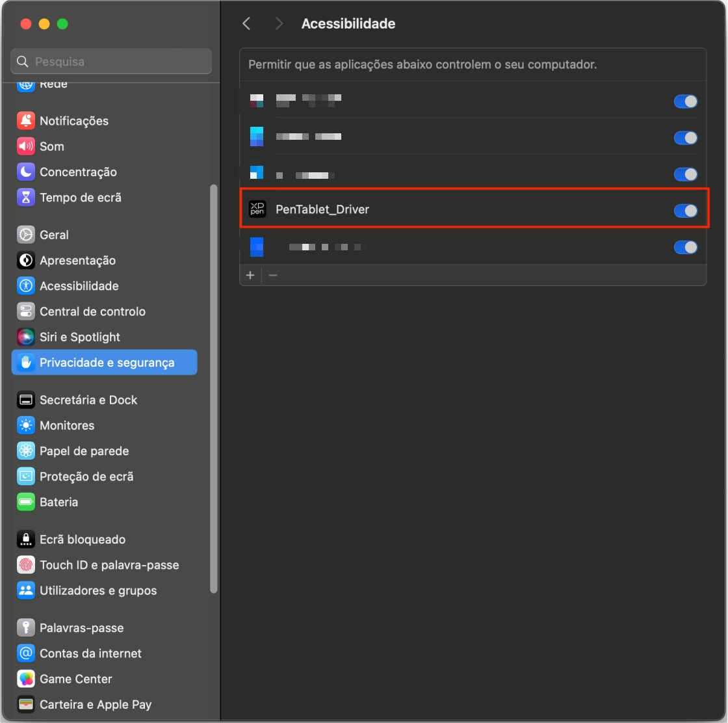Select the Concentração moon icon
The width and height of the screenshot is (728, 723).
pyautogui.click(x=26, y=172)
